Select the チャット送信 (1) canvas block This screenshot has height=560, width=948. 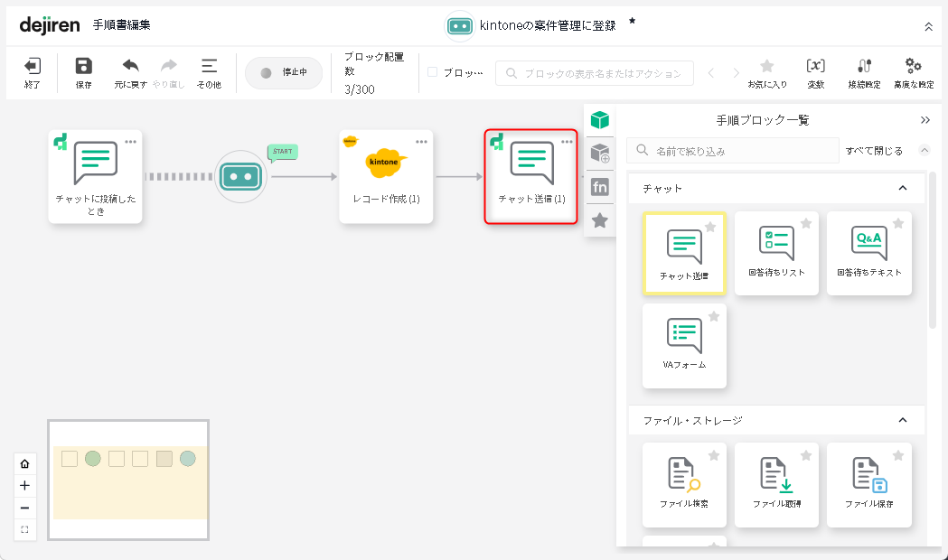(x=531, y=176)
